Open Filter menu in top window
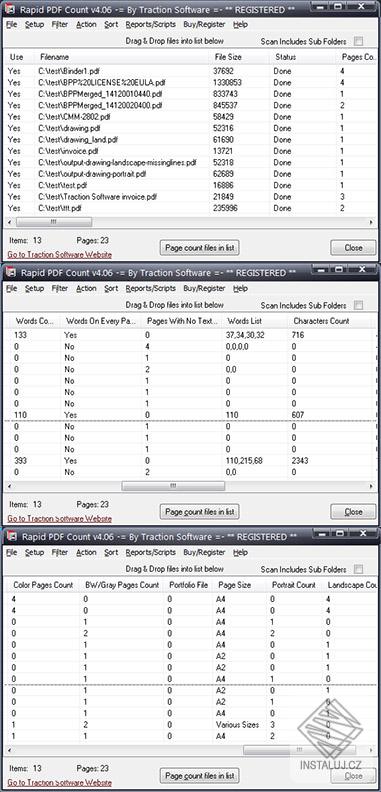 (x=60, y=24)
